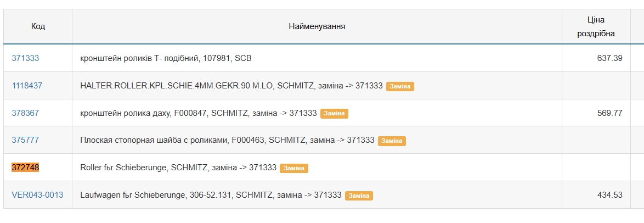Click the HALTER.ROLLER.KPL.SCHIE description text
644x223 pixels.
[231, 85]
